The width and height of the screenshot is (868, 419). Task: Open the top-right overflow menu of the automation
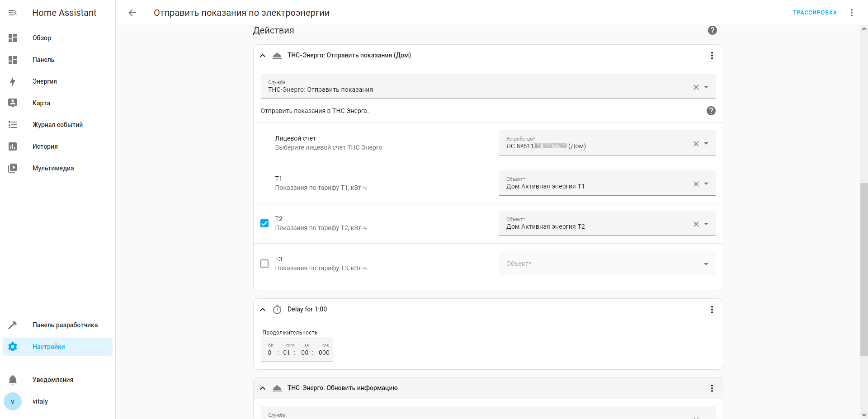coord(852,13)
